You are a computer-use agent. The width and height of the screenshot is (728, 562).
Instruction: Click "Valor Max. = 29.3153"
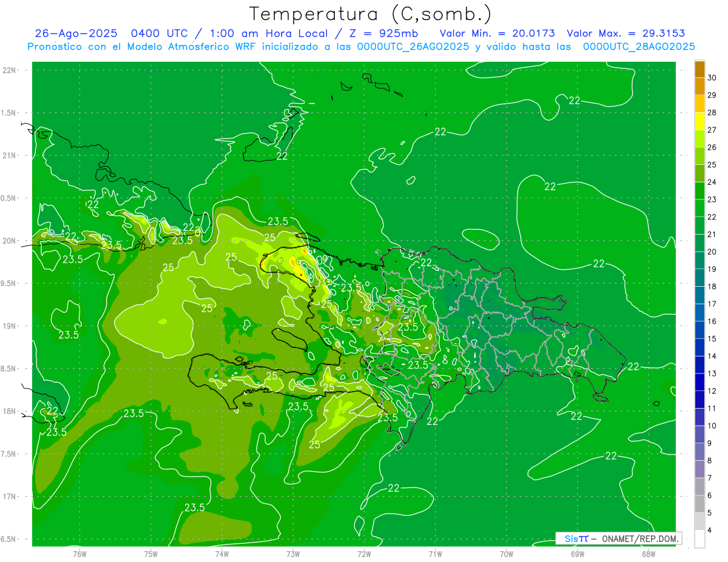click(626, 33)
